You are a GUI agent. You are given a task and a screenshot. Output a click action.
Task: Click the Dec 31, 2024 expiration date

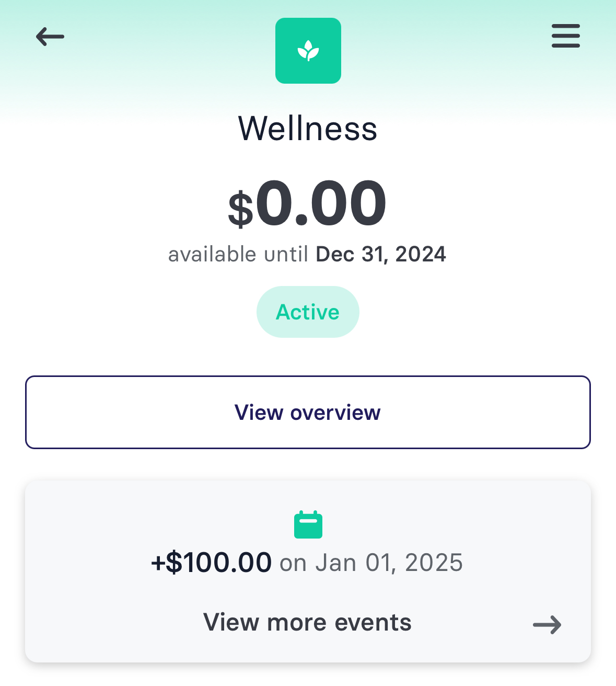(x=381, y=254)
